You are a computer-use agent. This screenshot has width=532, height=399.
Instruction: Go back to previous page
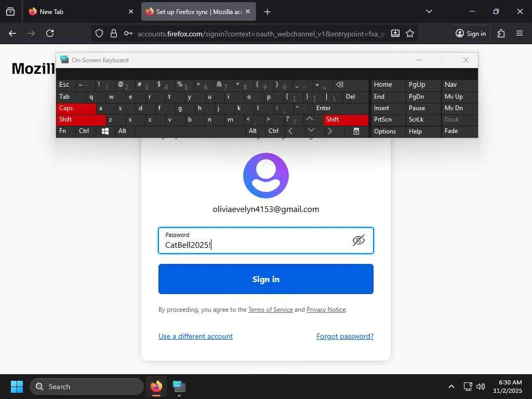click(x=12, y=33)
